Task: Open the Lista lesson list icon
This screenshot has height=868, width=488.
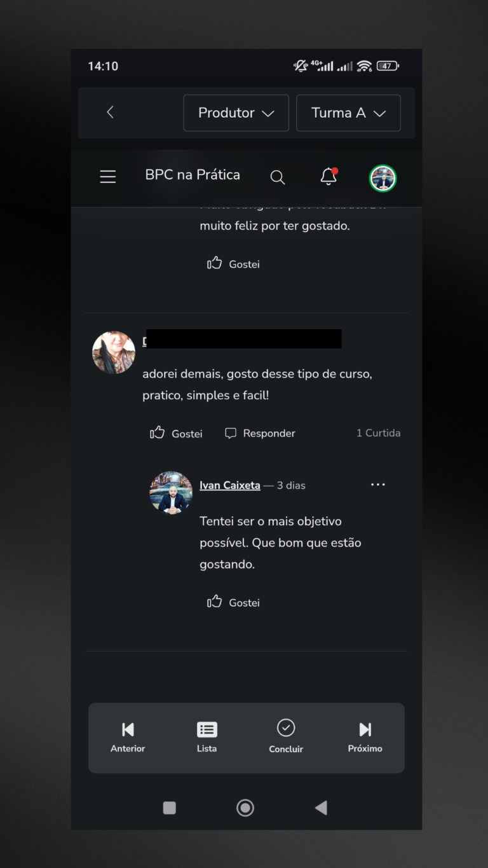Action: coord(207,737)
